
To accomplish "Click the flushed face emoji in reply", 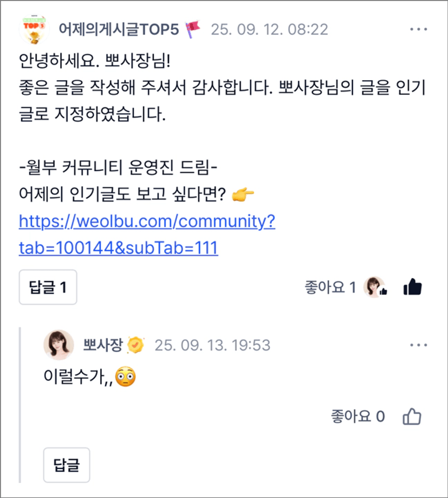I will (x=125, y=376).
